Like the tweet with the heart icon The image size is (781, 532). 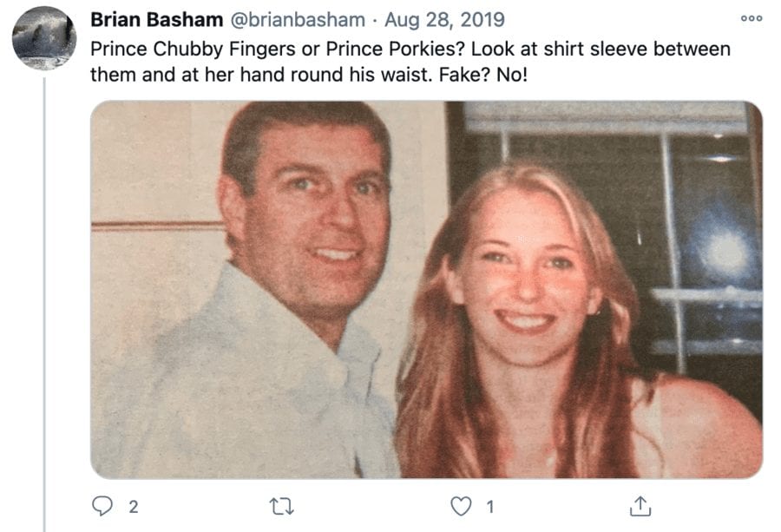[461, 506]
